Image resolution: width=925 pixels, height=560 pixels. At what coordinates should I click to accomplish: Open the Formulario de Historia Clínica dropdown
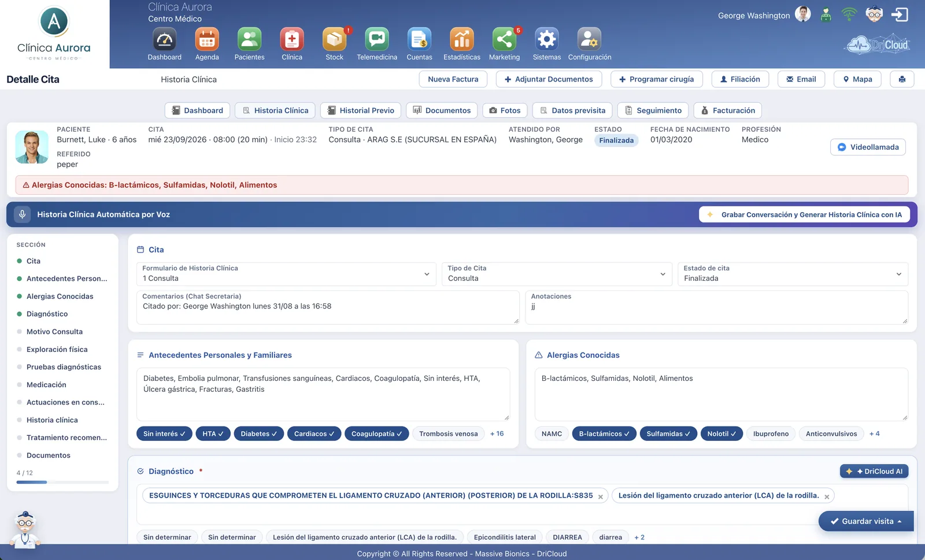tap(286, 274)
